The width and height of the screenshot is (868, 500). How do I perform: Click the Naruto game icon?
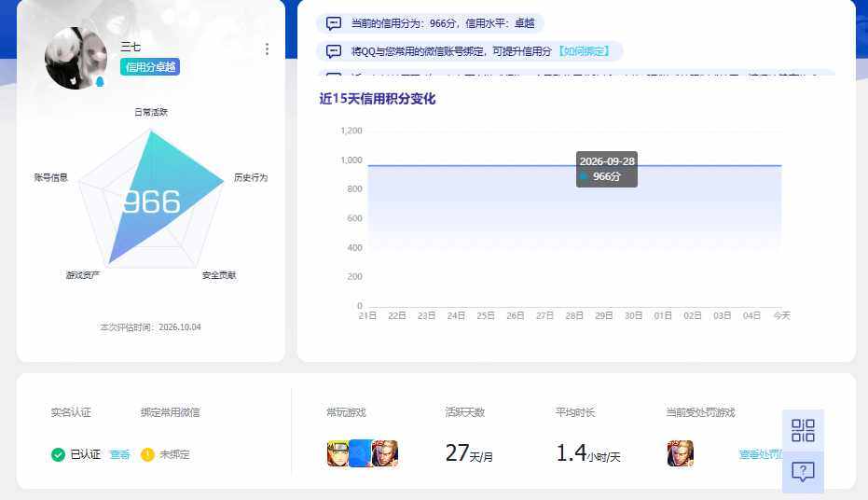(x=338, y=453)
